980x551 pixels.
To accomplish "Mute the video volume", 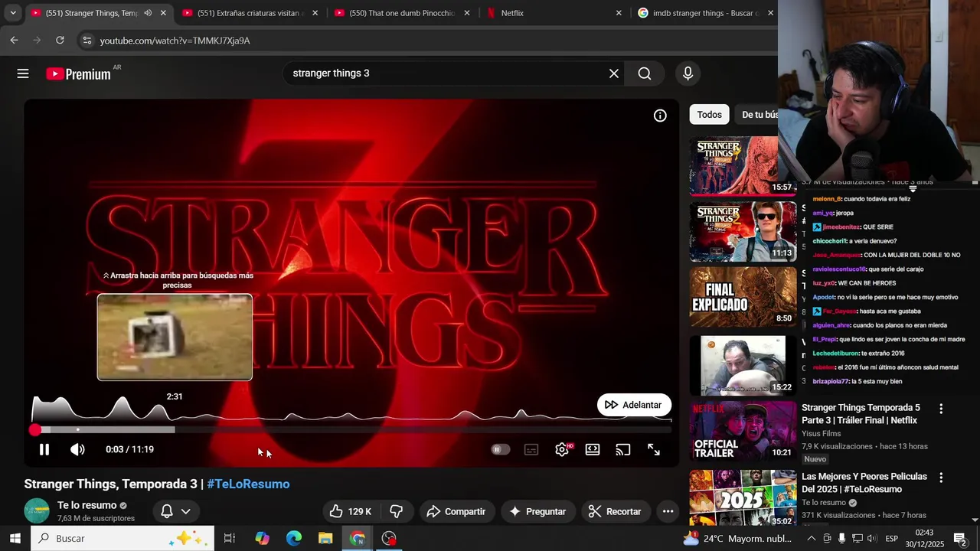I will [77, 449].
